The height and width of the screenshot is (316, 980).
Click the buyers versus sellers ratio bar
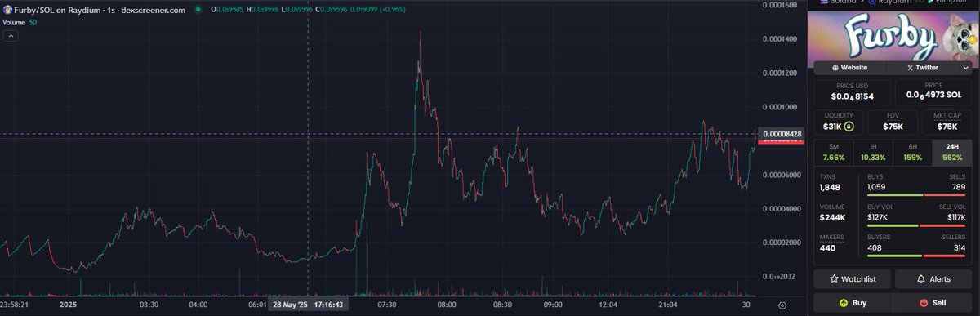[x=916, y=256]
